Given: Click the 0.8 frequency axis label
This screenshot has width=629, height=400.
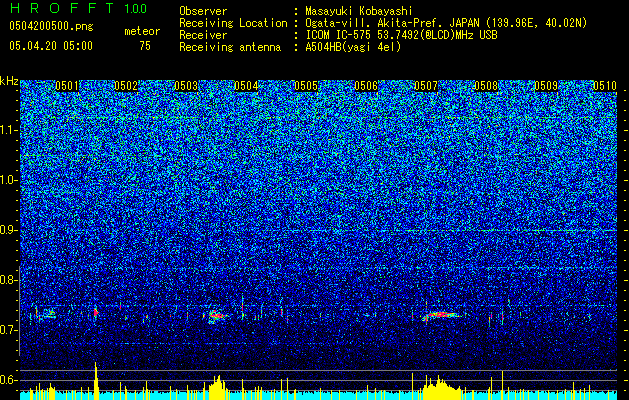Looking at the screenshot, I should (9, 280).
